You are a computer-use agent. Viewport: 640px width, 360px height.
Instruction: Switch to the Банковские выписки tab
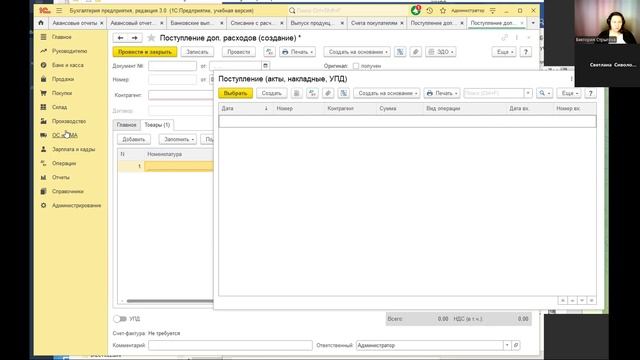192,23
